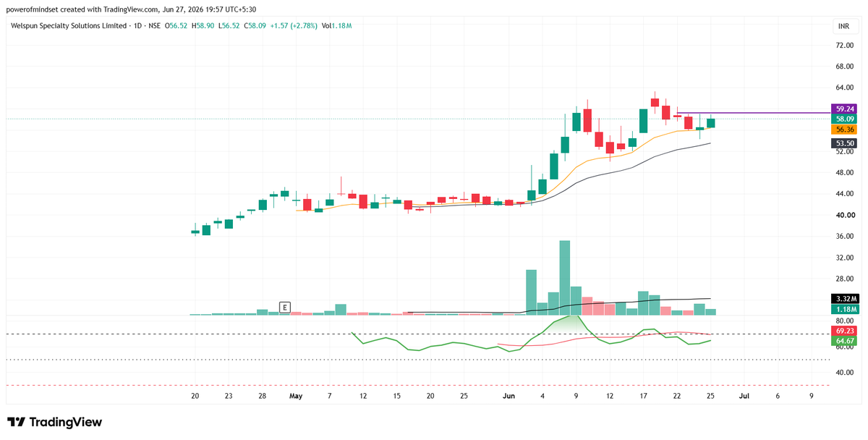Click the green 58.09 current price label
This screenshot has height=440, width=868.
tap(845, 119)
